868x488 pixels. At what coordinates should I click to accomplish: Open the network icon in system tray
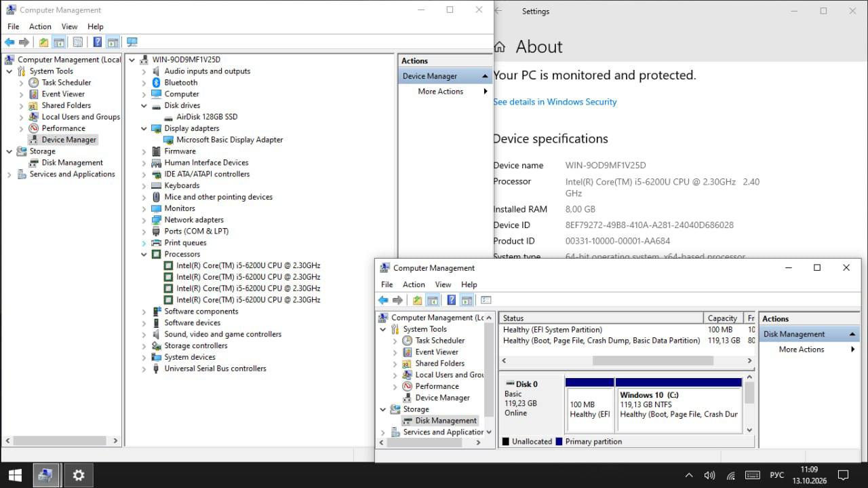pyautogui.click(x=731, y=475)
